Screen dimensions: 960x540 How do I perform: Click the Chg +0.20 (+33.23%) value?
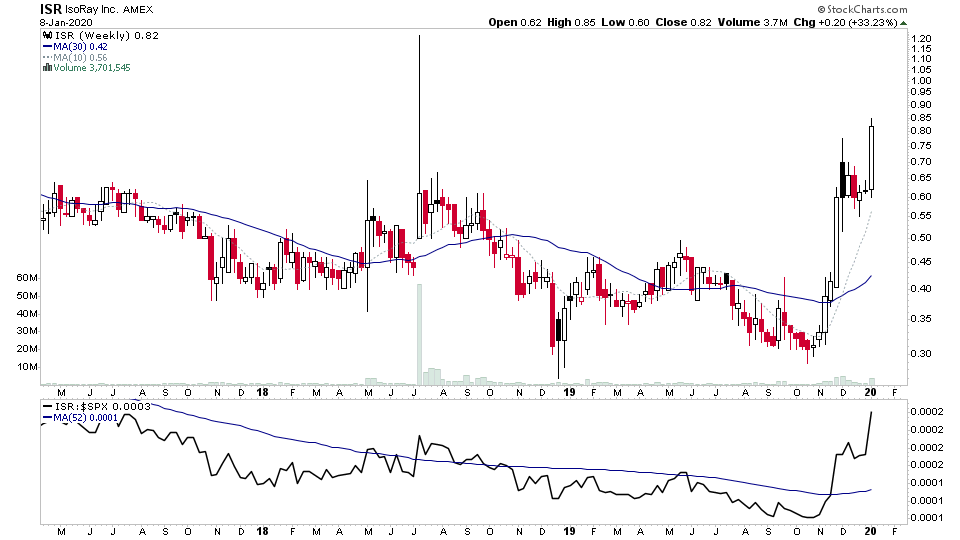846,23
